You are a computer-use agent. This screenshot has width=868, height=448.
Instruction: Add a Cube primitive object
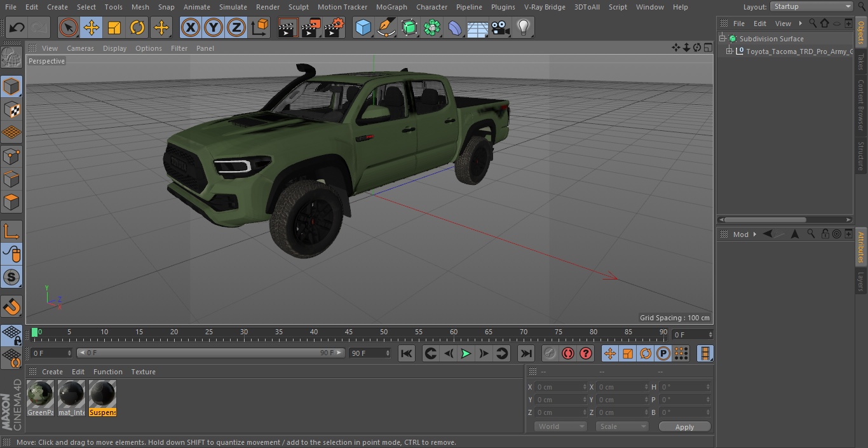[x=363, y=27]
